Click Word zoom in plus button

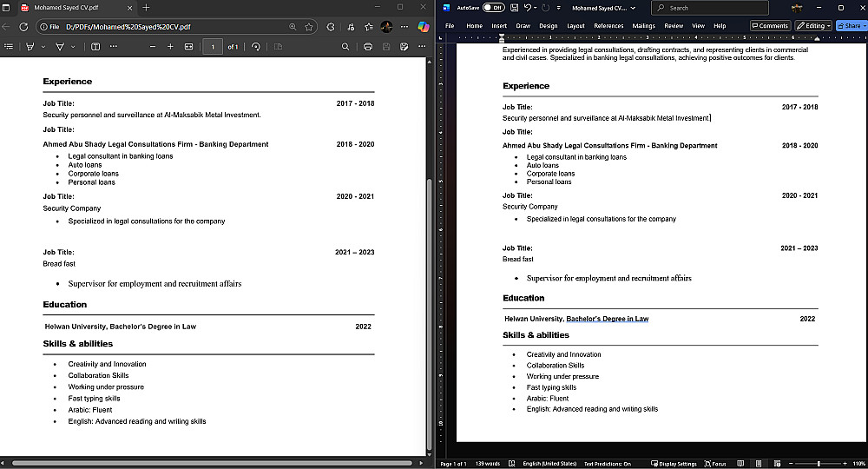845,464
